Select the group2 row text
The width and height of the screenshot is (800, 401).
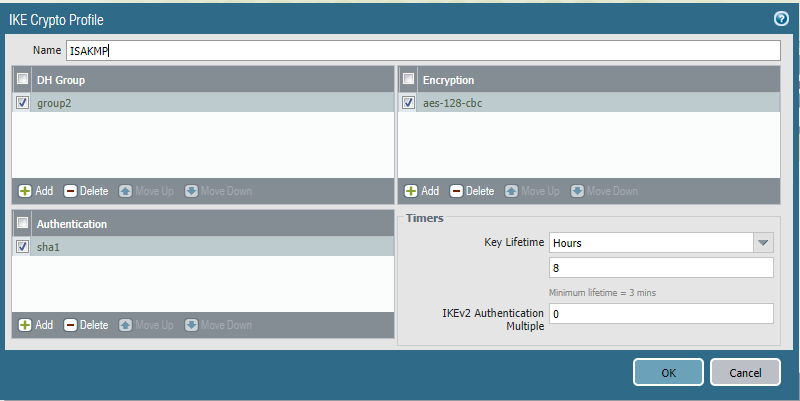coord(54,103)
